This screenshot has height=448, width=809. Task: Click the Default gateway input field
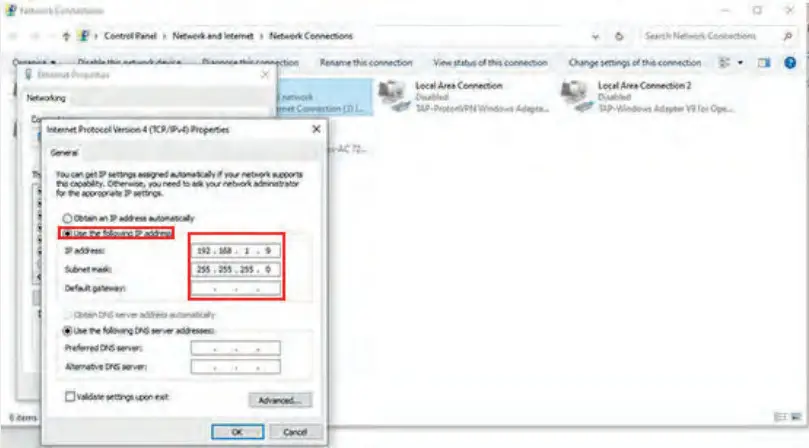235,289
